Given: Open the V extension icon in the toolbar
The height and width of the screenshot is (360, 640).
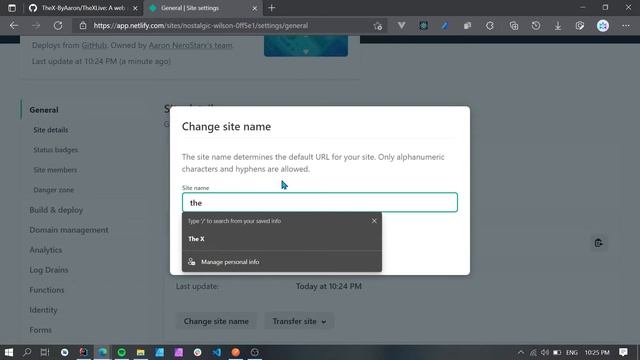Looking at the screenshot, I should [402, 26].
